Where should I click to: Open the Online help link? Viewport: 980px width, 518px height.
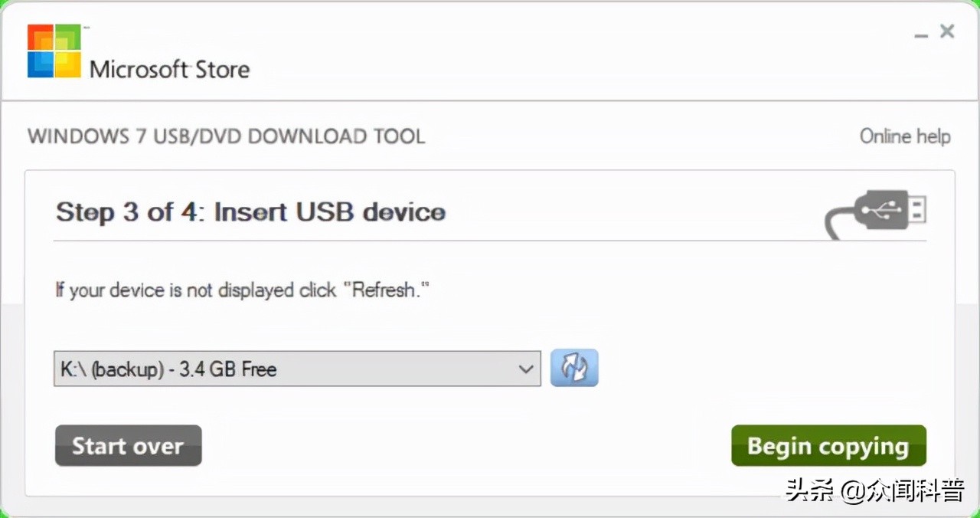(904, 136)
